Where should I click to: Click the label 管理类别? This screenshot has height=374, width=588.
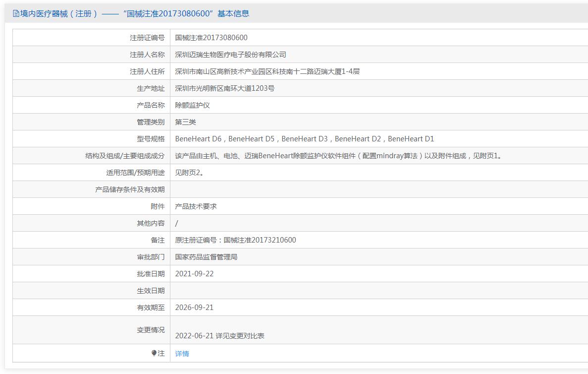151,122
